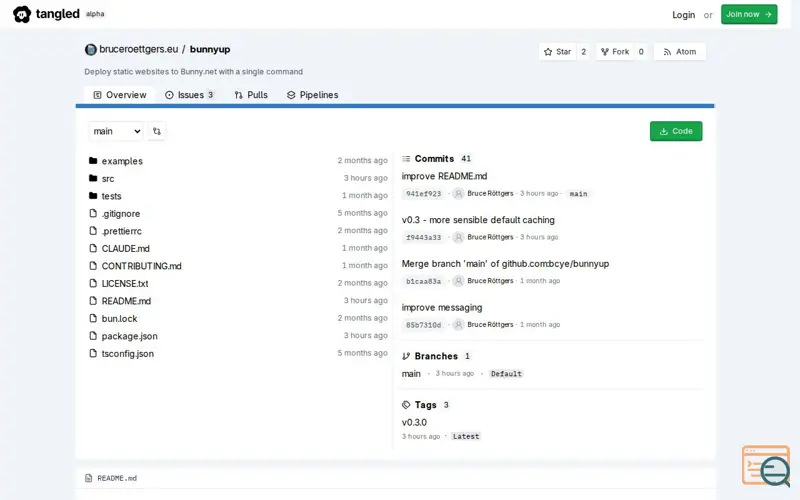The height and width of the screenshot is (500, 800).
Task: Open the Atom feed button
Action: click(x=680, y=52)
